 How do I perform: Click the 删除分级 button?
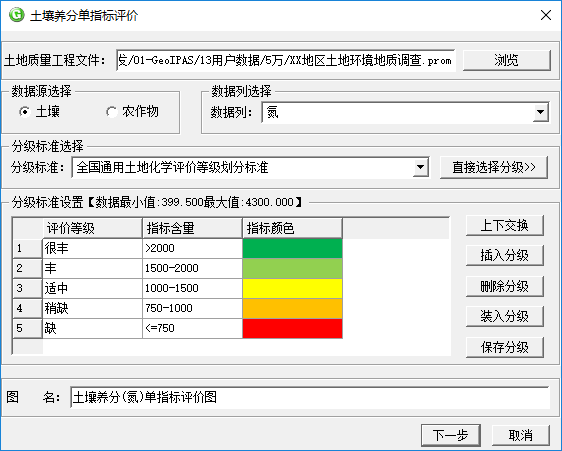[x=504, y=286]
